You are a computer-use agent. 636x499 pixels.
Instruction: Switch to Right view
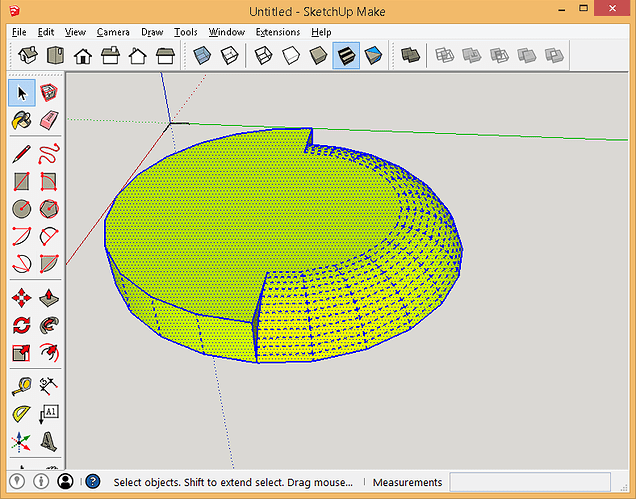click(110, 56)
